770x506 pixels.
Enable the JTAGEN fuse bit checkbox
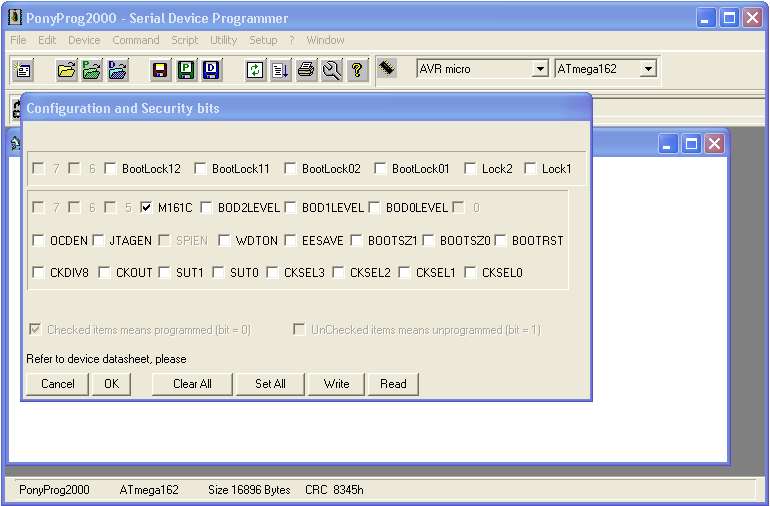click(x=99, y=240)
